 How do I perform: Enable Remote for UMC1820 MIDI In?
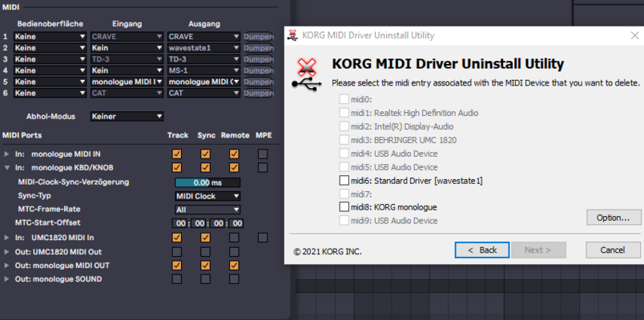tap(234, 238)
